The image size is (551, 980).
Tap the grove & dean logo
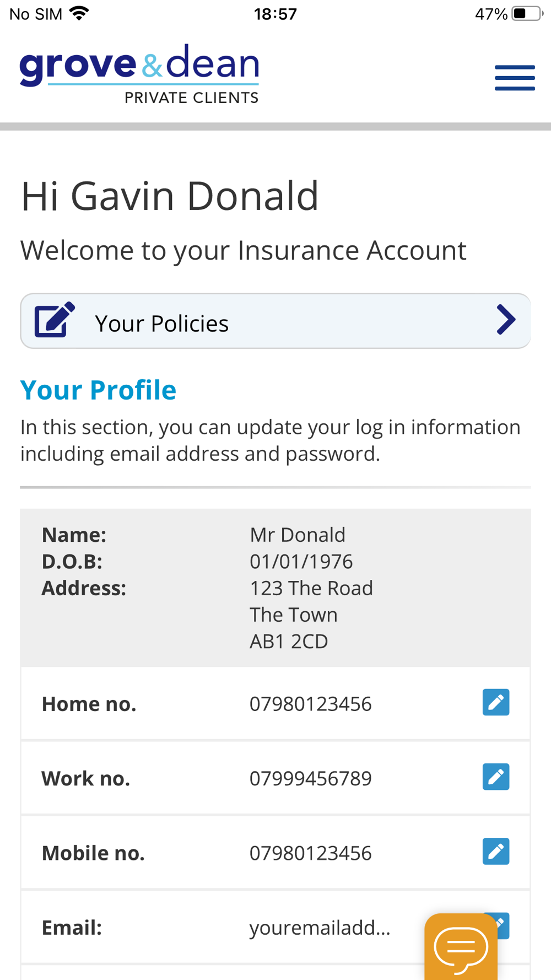[139, 74]
